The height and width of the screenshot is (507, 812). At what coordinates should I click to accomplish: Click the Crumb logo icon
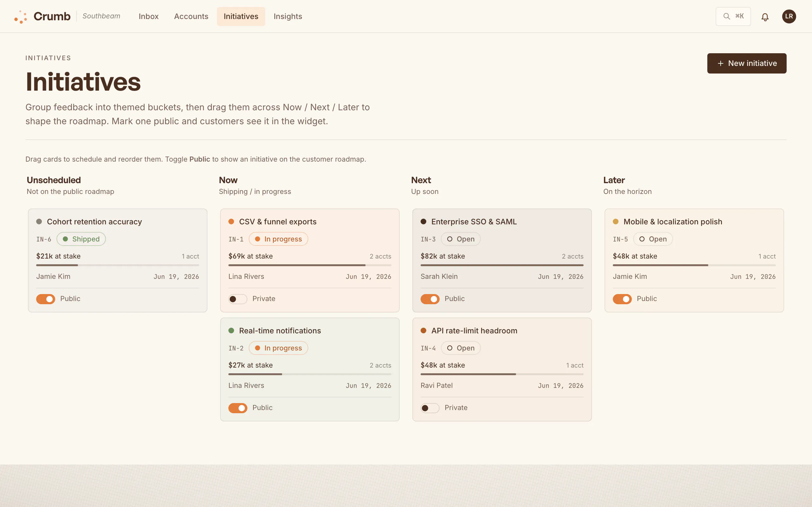(21, 17)
